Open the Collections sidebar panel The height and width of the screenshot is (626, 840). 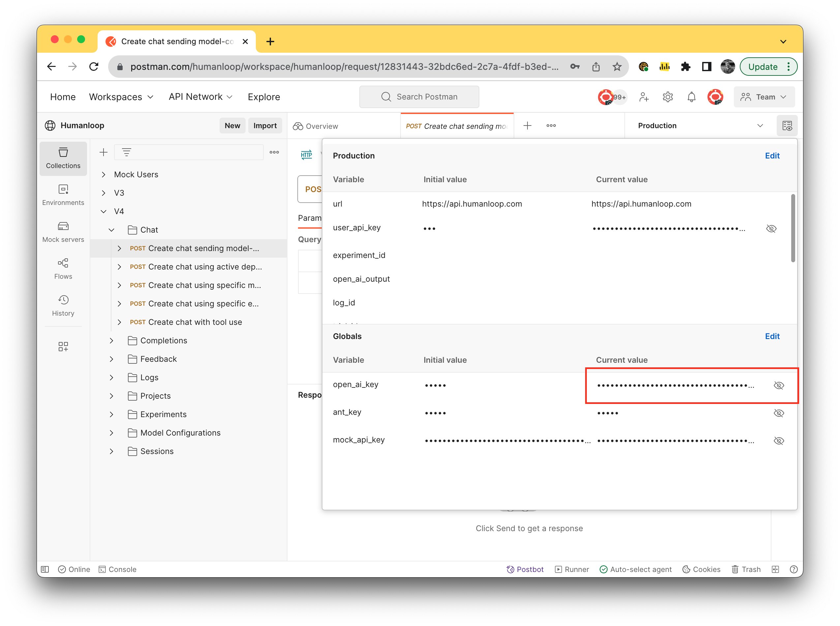click(63, 158)
